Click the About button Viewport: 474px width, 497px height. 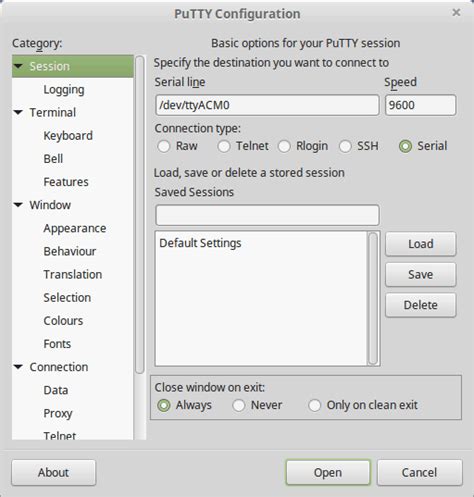pyautogui.click(x=53, y=473)
